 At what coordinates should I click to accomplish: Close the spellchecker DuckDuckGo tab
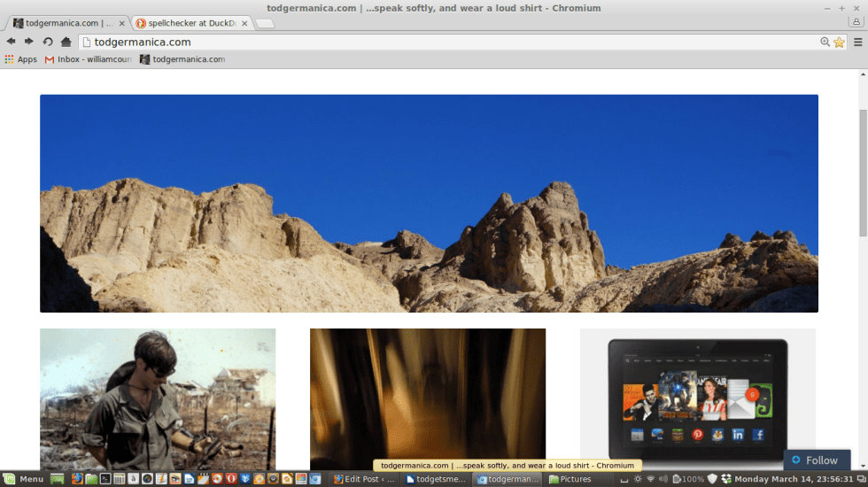click(244, 23)
